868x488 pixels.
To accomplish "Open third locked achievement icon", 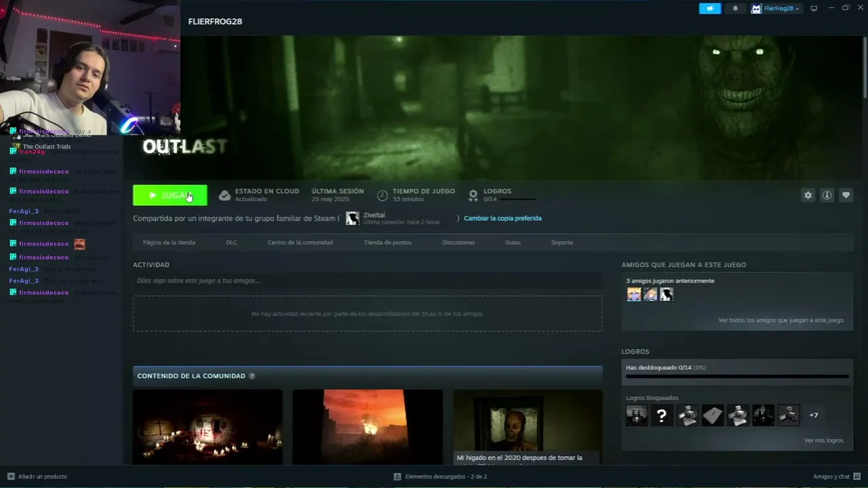I will point(687,415).
